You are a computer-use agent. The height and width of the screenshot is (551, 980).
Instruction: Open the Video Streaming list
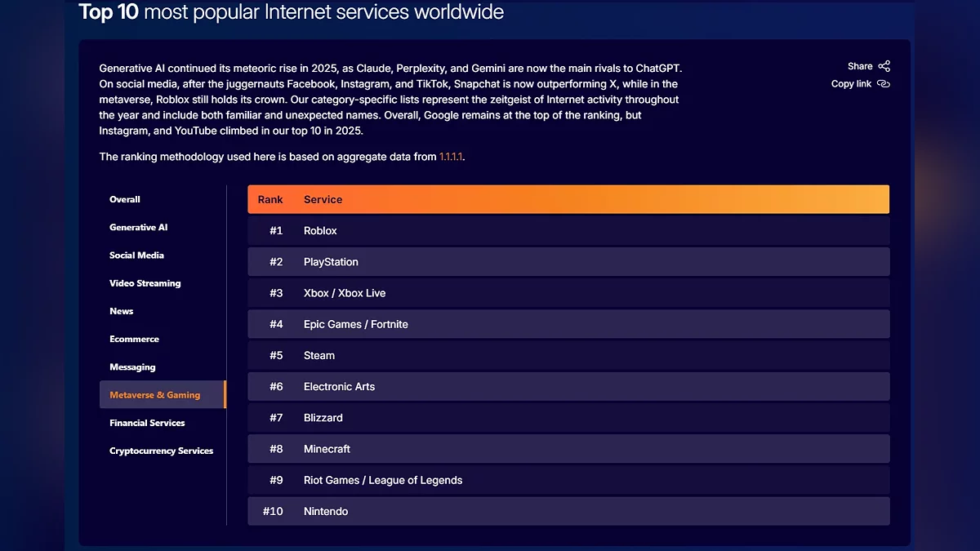pyautogui.click(x=145, y=283)
